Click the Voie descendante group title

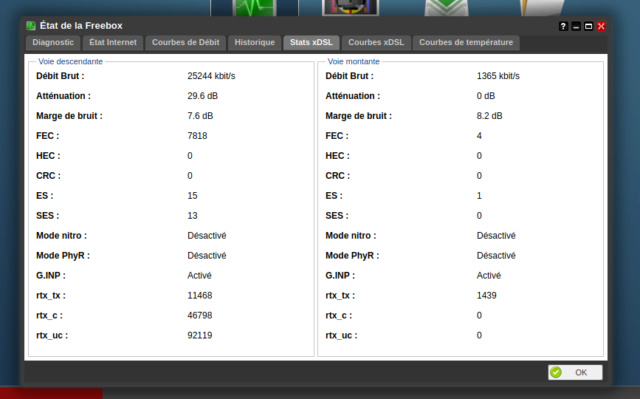(71, 62)
